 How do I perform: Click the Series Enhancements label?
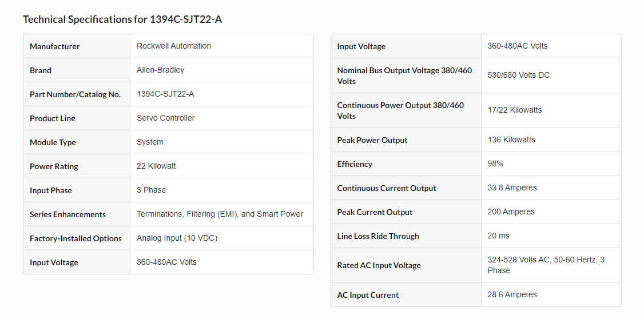click(x=67, y=214)
